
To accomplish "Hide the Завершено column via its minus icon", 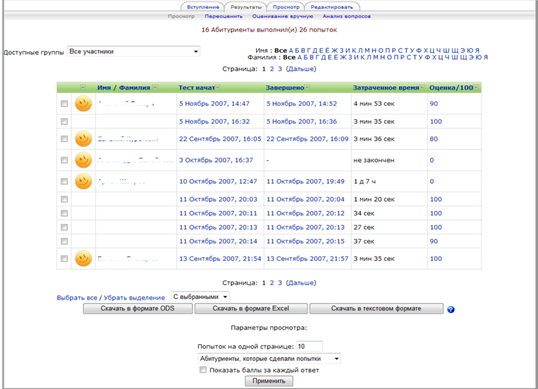I will click(307, 87).
